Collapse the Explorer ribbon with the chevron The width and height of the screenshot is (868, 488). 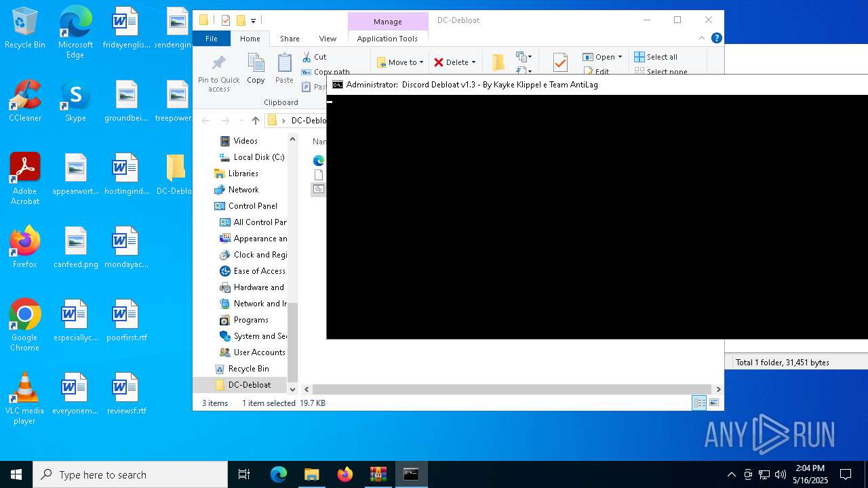702,39
